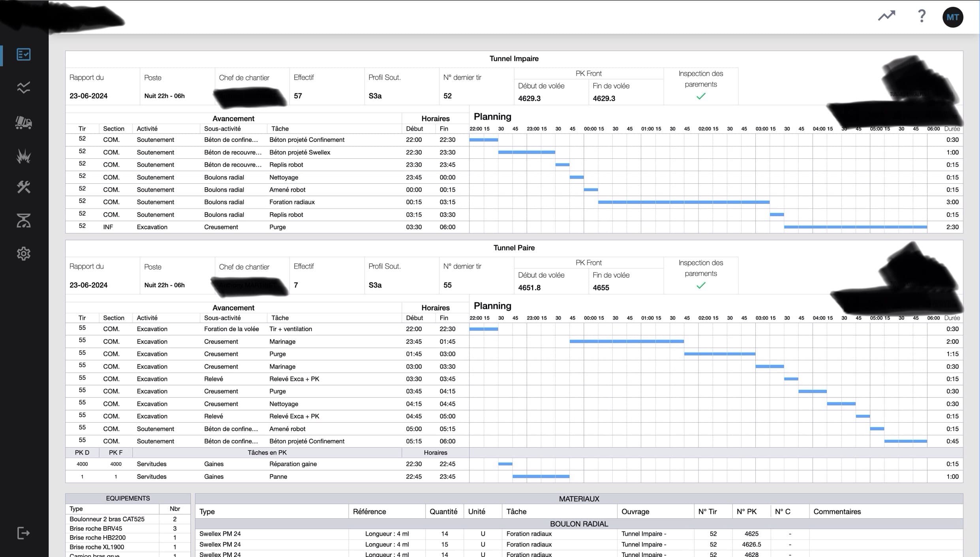Toggle Tunnel Impaire inspection des parements checkmark

tap(700, 96)
